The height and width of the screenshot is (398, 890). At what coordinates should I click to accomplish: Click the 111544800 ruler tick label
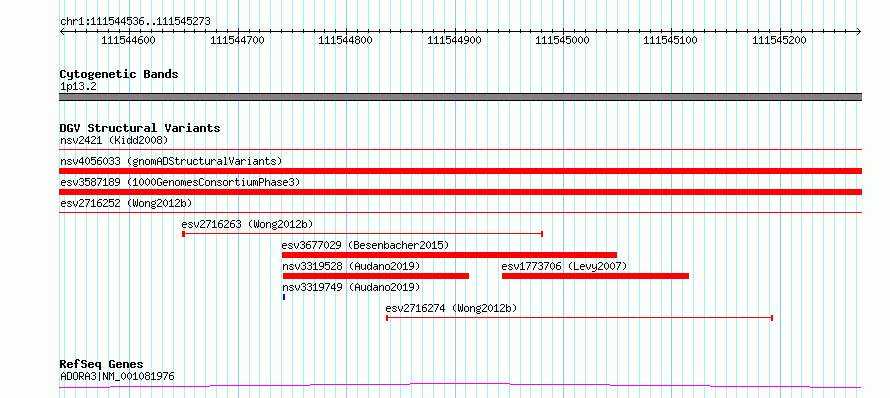tap(345, 41)
